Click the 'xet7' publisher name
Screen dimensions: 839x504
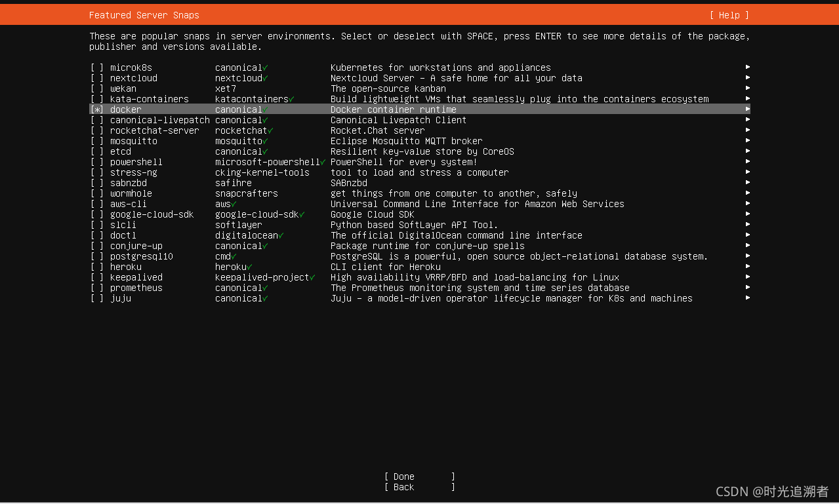(x=226, y=88)
